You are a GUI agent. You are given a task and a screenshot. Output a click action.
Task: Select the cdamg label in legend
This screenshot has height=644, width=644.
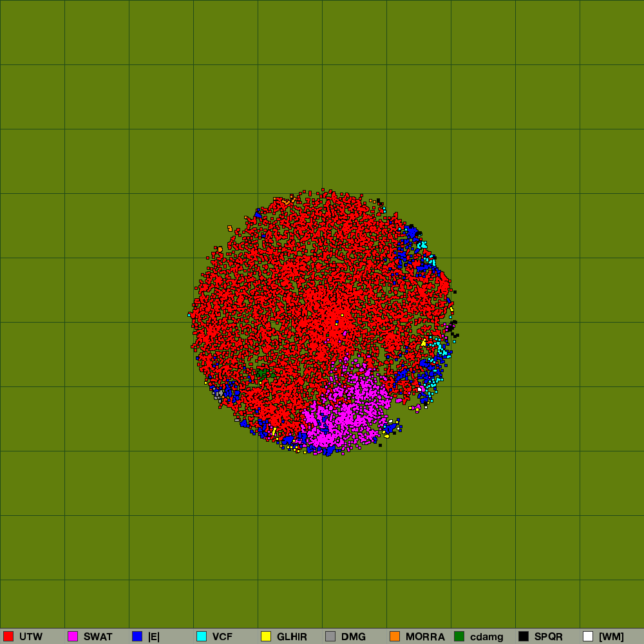487,637
